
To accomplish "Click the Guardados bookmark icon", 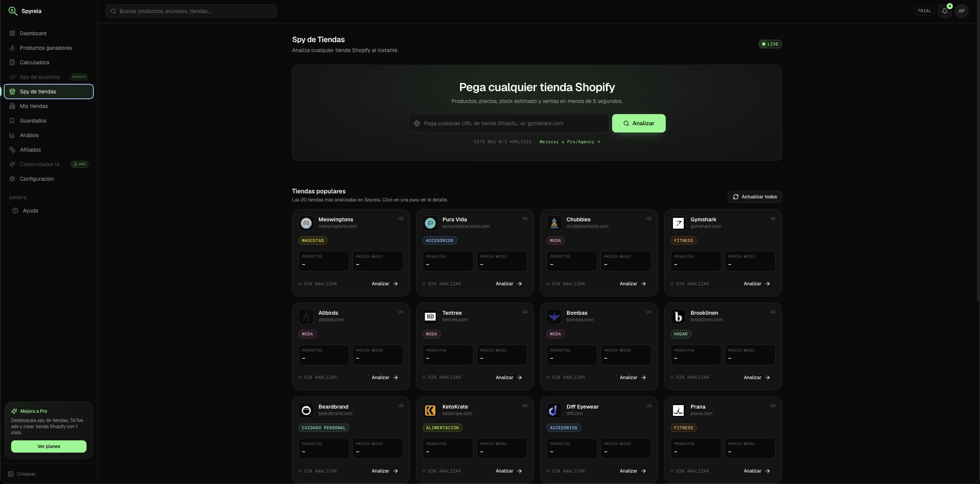I will pyautogui.click(x=12, y=121).
